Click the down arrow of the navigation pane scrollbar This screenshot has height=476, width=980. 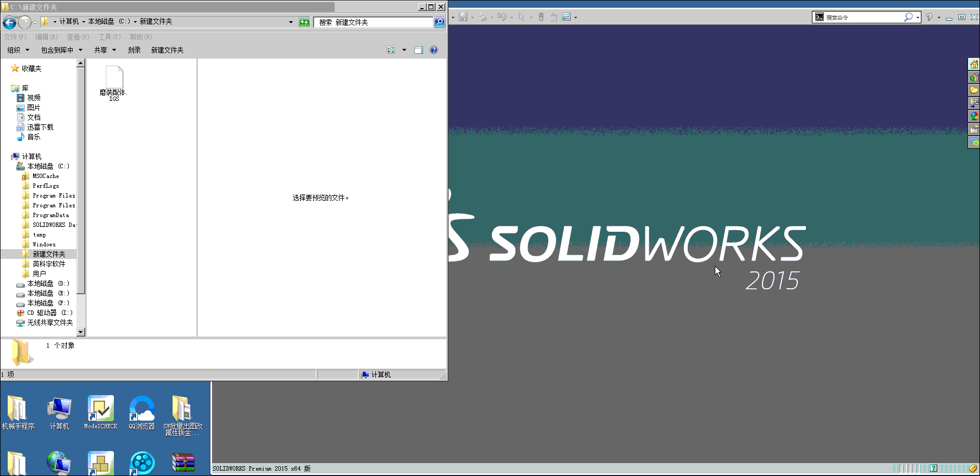tap(81, 332)
